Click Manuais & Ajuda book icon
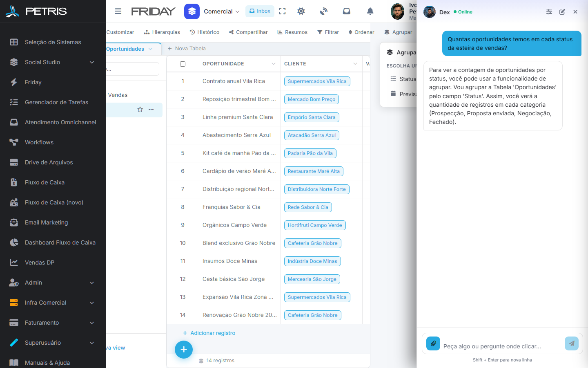588x368 pixels. 14,363
